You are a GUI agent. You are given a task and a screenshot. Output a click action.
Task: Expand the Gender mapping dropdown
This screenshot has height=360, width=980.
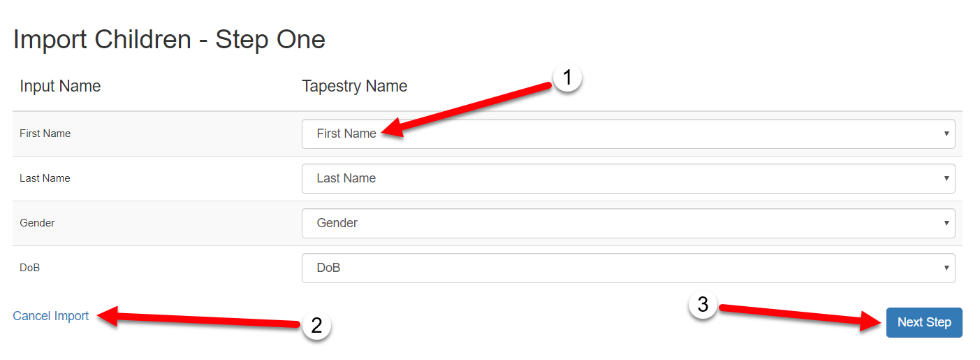pyautogui.click(x=627, y=223)
